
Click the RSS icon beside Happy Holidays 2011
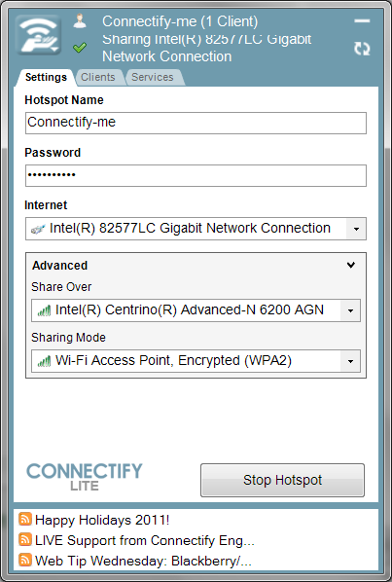point(25,519)
